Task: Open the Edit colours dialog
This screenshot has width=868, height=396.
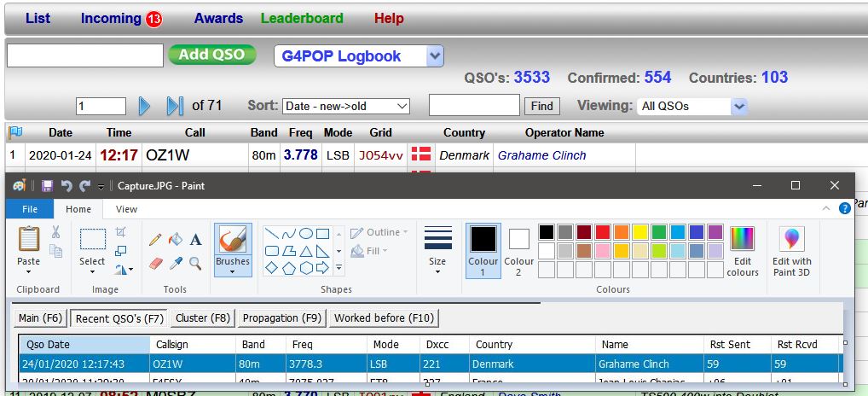Action: (x=743, y=250)
